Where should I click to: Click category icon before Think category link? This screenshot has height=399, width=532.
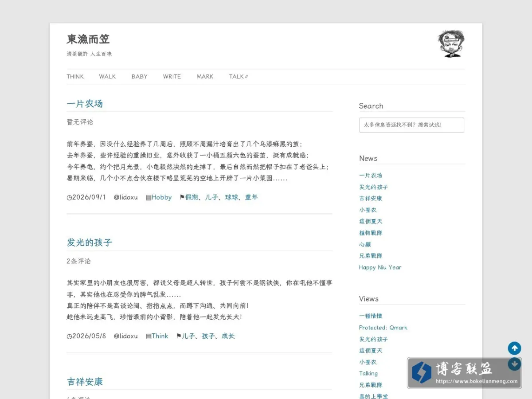[149, 336]
